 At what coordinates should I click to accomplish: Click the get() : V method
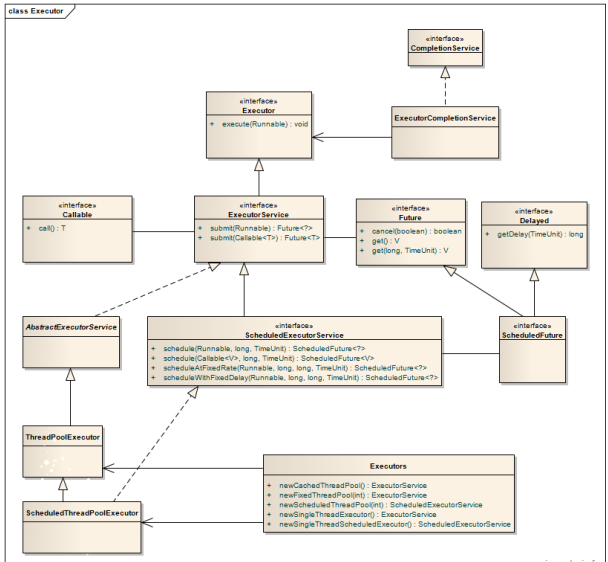pyautogui.click(x=385, y=241)
